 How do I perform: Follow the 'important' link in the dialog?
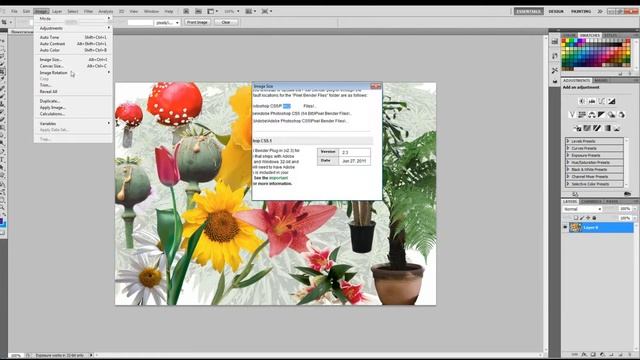click(x=278, y=178)
